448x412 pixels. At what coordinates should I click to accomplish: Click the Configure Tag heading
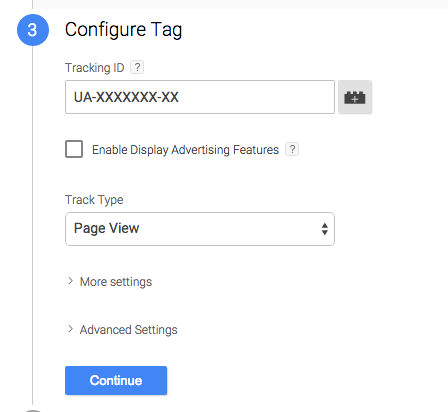click(124, 30)
